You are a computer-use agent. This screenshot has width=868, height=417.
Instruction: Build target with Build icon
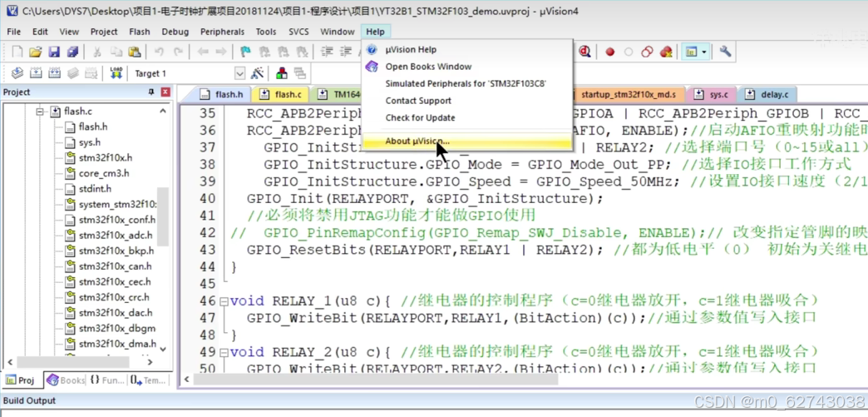click(x=36, y=73)
